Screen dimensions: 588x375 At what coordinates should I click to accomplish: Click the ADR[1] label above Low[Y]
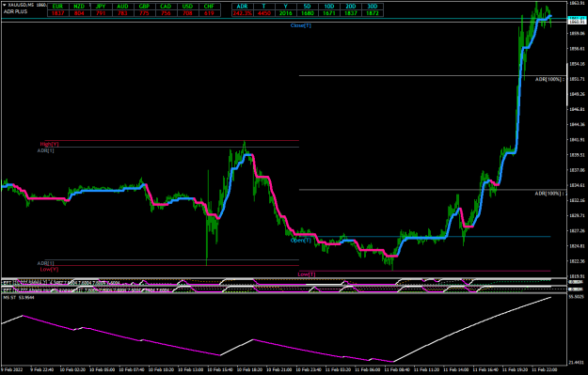click(x=46, y=263)
